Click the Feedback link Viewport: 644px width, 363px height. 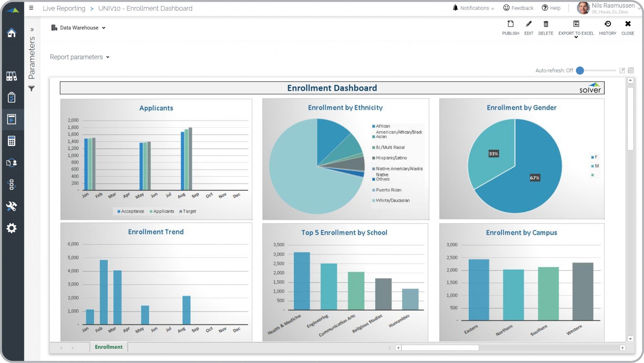coord(518,8)
